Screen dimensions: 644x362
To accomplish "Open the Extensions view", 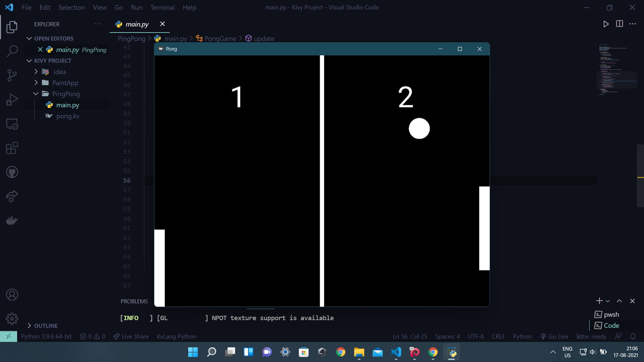I will coord(12,148).
